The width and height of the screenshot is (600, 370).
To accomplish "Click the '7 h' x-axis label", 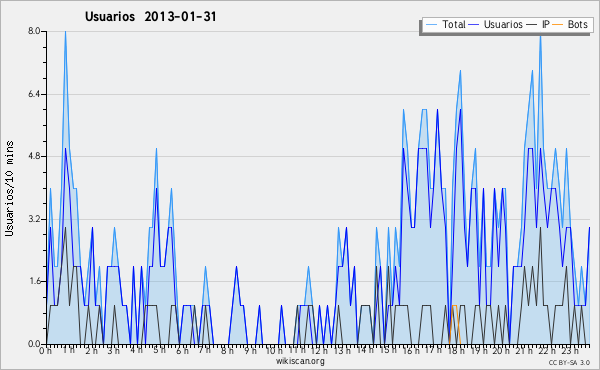I will (x=204, y=351).
